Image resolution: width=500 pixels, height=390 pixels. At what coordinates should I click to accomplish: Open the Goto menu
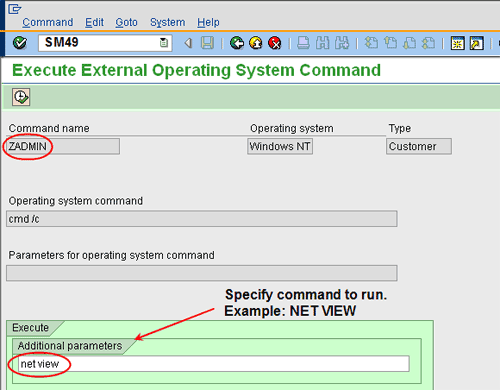click(x=126, y=22)
